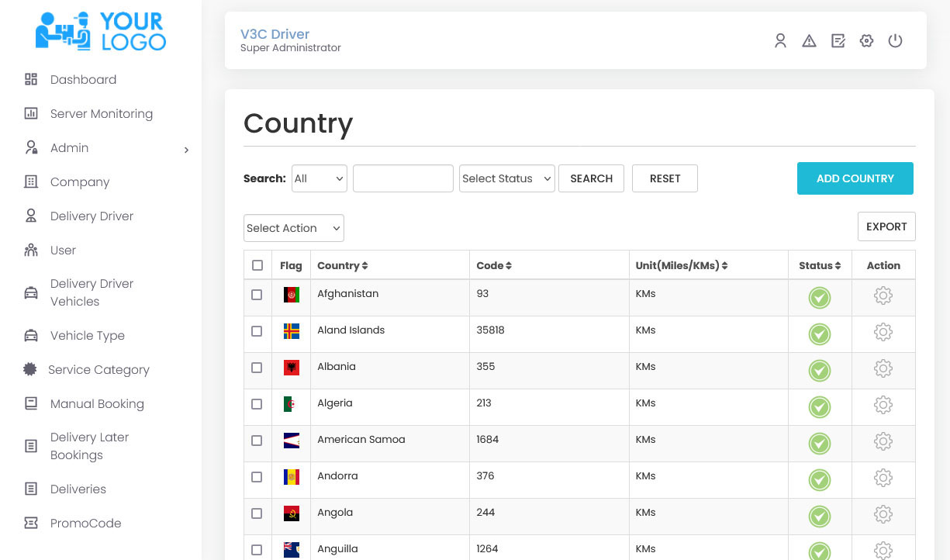Open the header settings gear icon
Screen dimensions: 950x560
[x=866, y=40]
